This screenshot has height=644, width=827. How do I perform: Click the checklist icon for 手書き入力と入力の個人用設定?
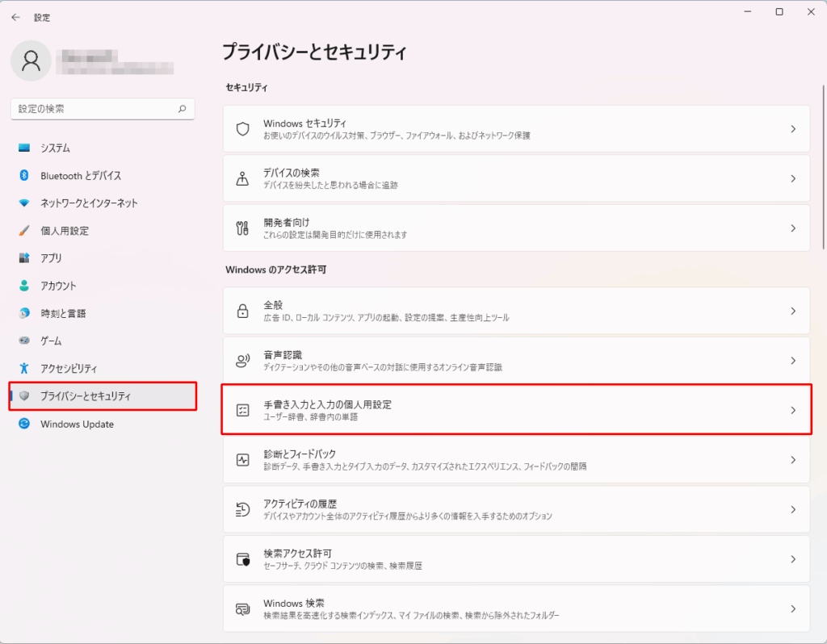click(242, 410)
